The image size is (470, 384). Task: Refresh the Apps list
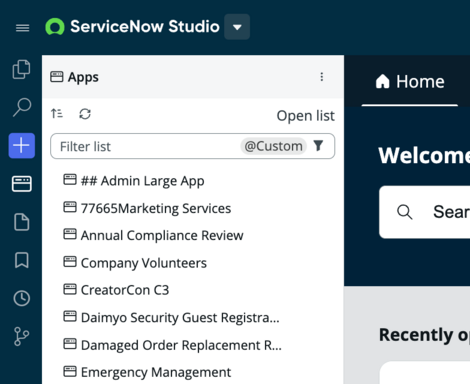click(x=85, y=114)
